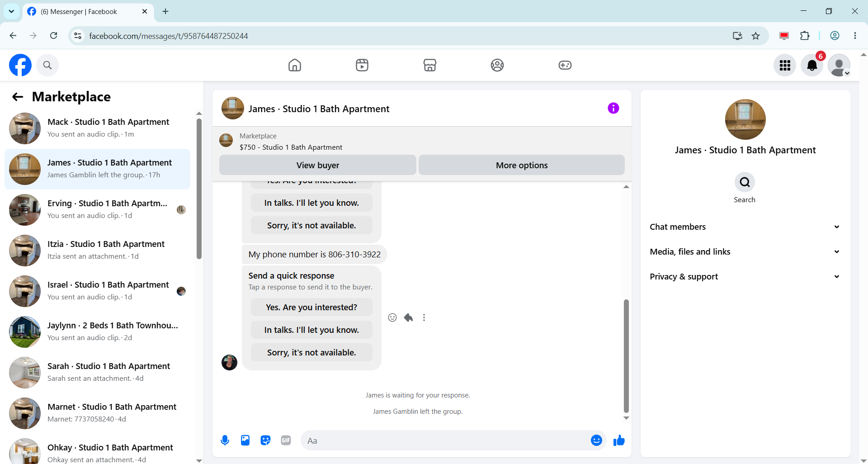The image size is (868, 464).
Task: Expand Media, files and links section
Action: (x=745, y=252)
